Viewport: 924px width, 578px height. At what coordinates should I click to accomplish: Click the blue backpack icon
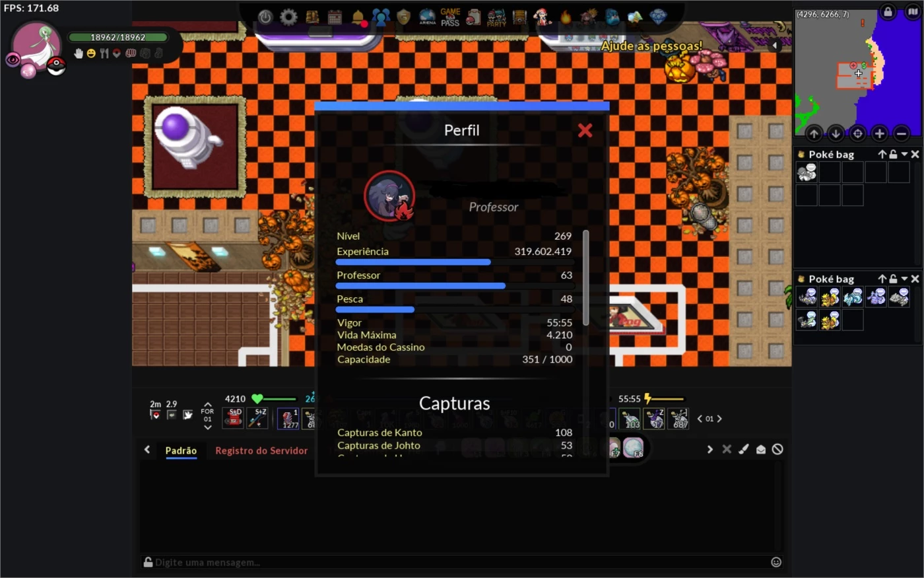point(612,17)
